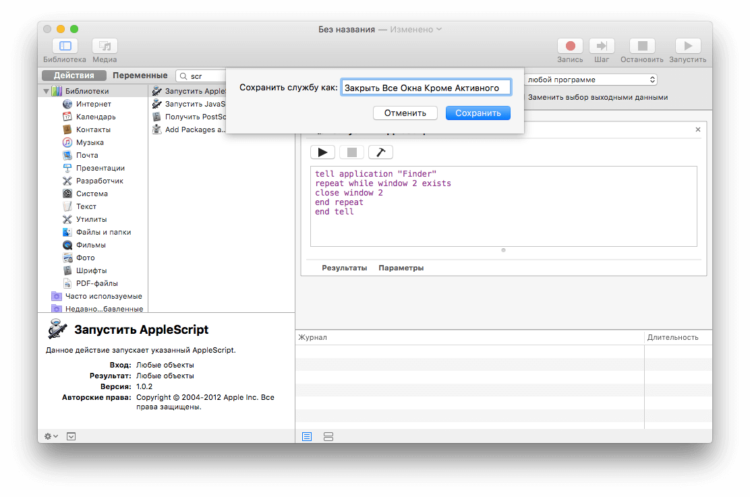Image resolution: width=750 pixels, height=497 pixels.
Task: Open the Результаты tab of action
Action: point(344,268)
